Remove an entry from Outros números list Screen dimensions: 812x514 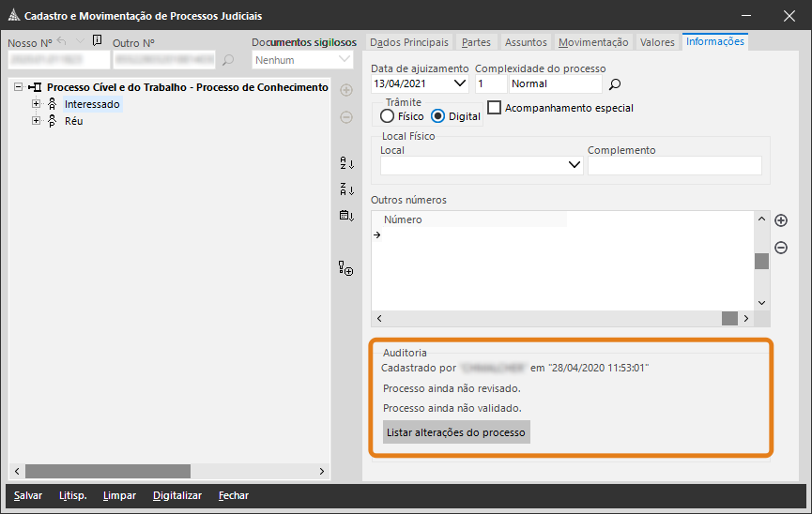[780, 248]
